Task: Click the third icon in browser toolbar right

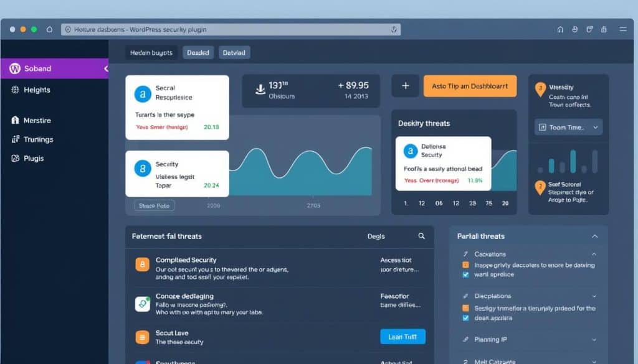Action: point(589,29)
